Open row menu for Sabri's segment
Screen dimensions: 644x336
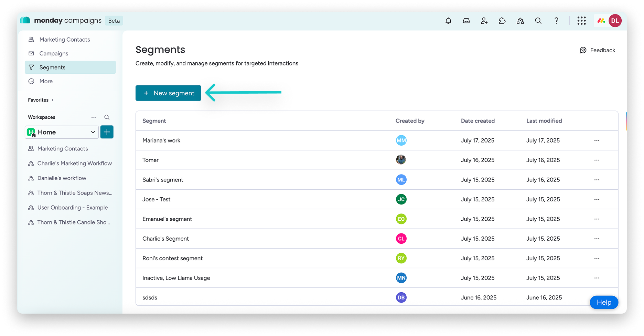[597, 180]
